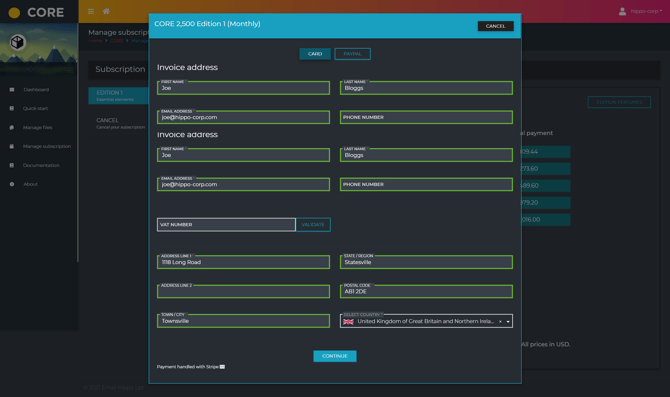Click the Postal Code field
Viewport: 670px width, 397px height.
click(426, 291)
